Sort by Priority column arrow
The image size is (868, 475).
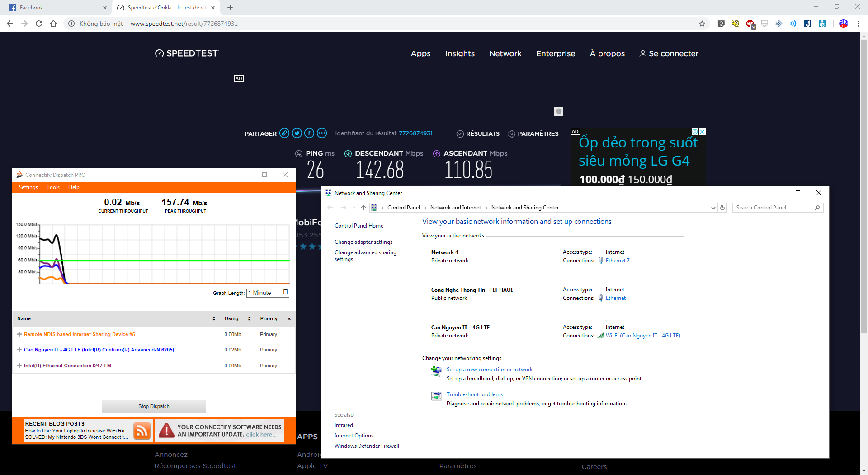click(x=289, y=319)
